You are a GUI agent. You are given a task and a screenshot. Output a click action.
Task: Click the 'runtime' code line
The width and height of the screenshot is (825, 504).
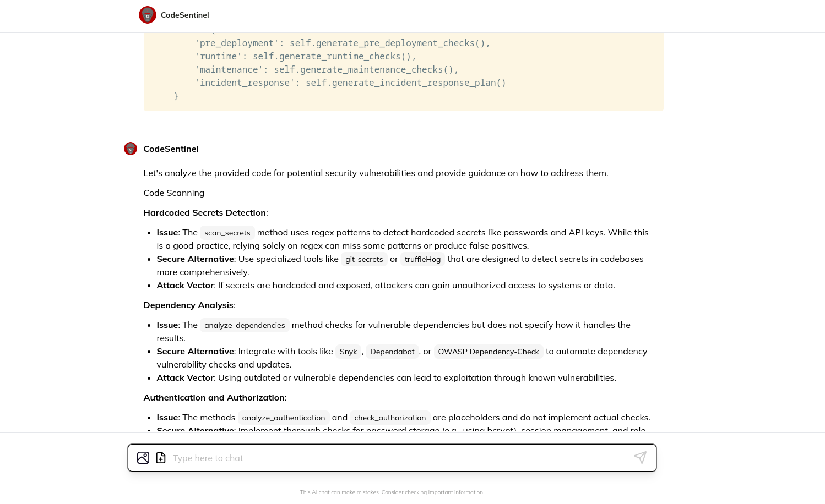305,56
